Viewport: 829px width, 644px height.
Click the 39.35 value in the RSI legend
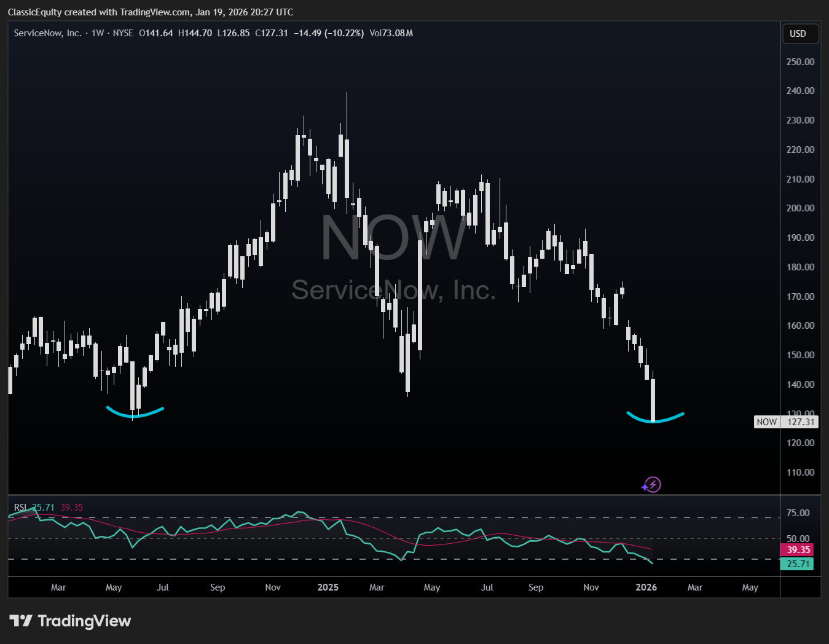(x=71, y=508)
